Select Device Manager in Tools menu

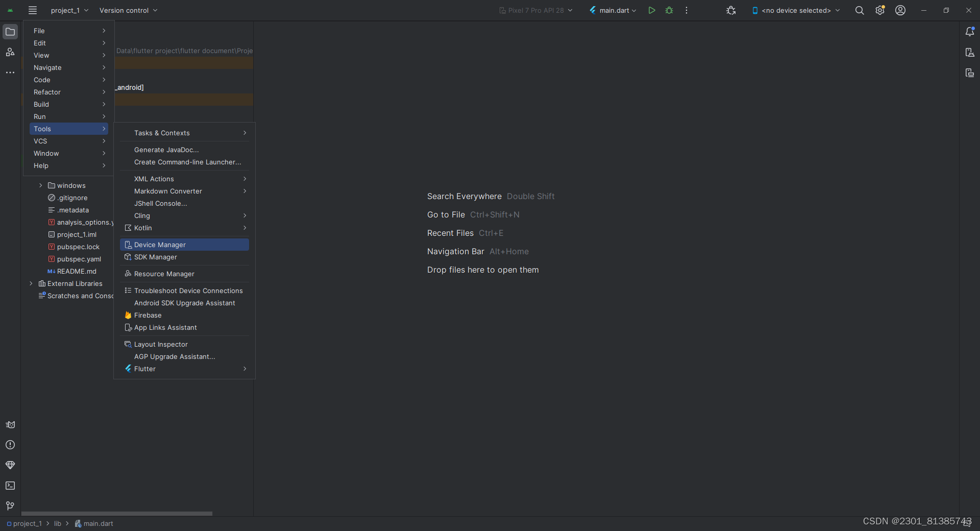[184, 245]
